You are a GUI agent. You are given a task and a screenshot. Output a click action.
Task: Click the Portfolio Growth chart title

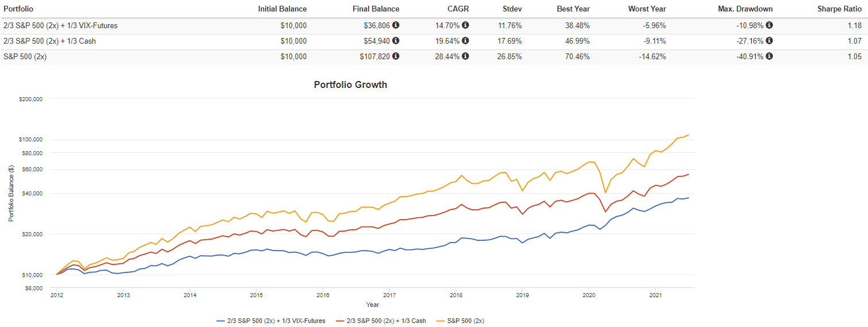click(x=350, y=85)
